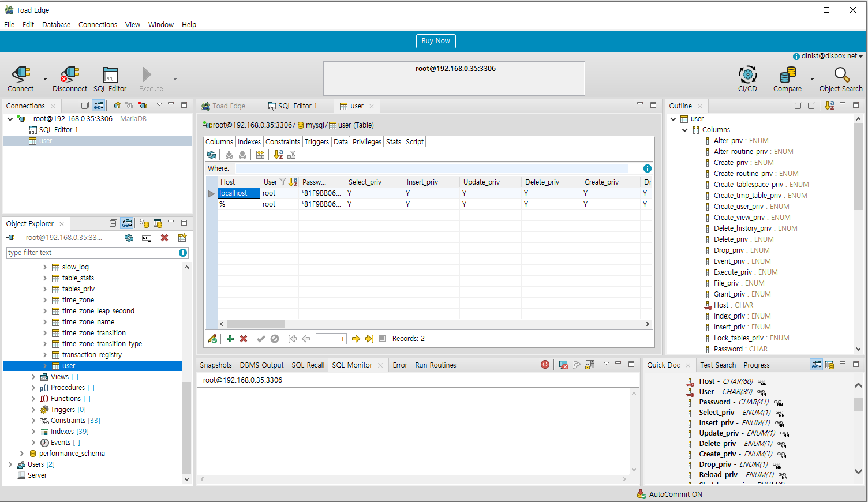Click the Outline panel vertical scrollbar
Viewport: 868px width, 502px height.
858,167
